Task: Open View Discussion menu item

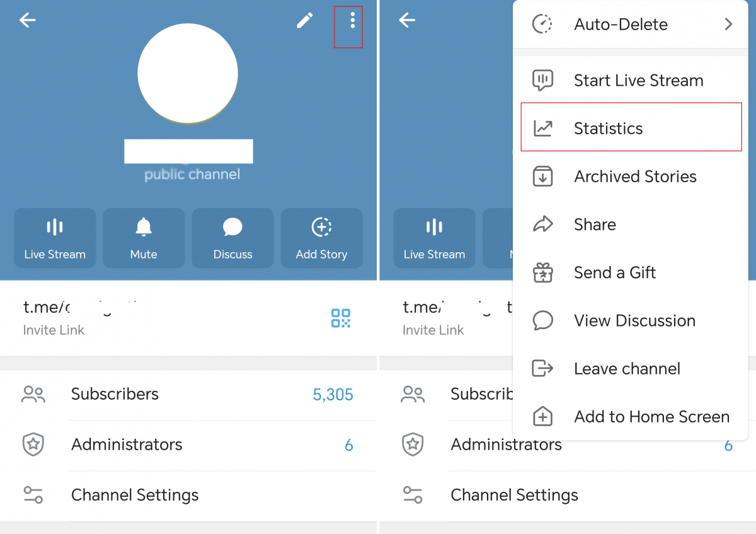Action: point(634,321)
